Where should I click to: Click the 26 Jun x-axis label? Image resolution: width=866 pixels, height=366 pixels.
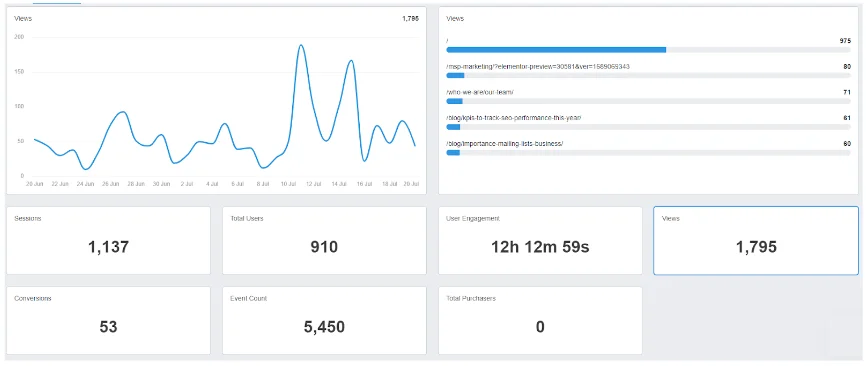111,184
